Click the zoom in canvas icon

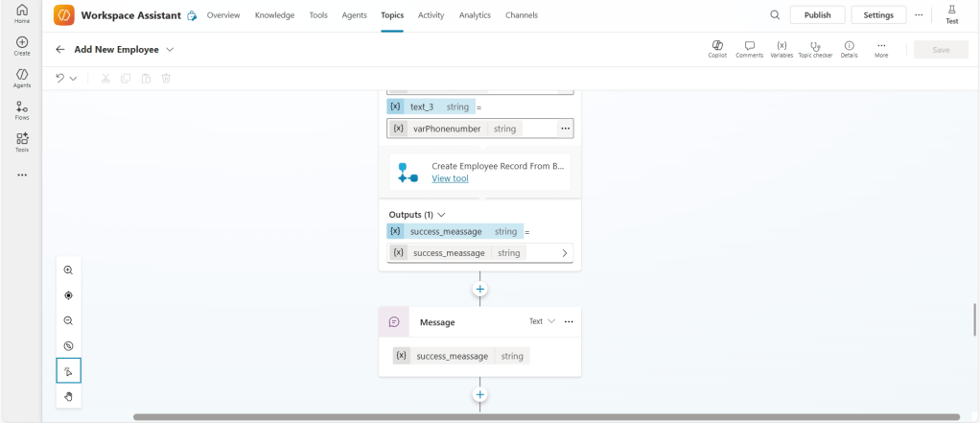pos(68,270)
